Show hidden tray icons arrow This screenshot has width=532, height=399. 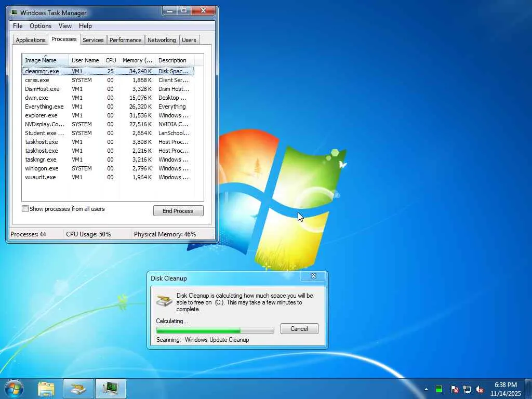426,389
